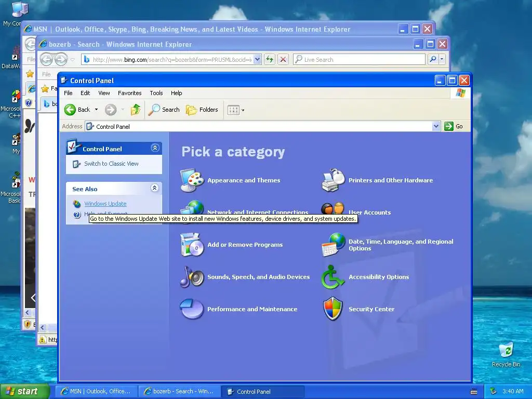Click the Performance and Maintenance pie icon
532x399 pixels.
click(192, 309)
